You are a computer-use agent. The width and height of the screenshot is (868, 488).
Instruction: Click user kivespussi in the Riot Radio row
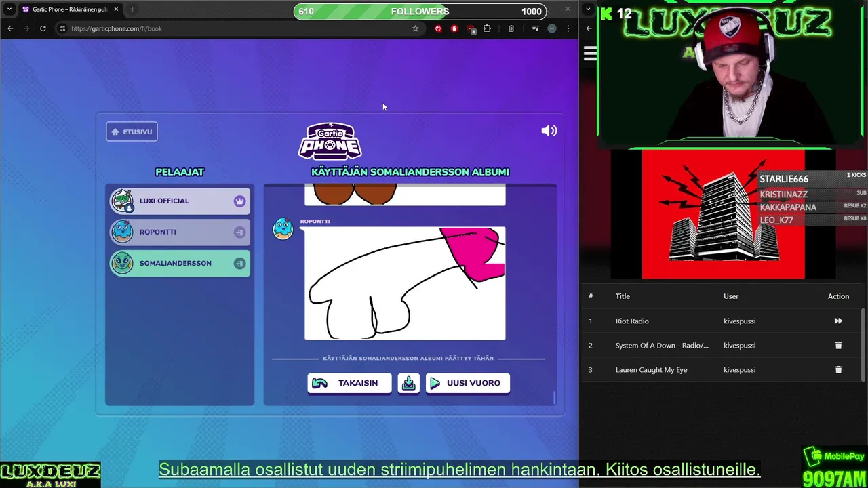point(739,321)
